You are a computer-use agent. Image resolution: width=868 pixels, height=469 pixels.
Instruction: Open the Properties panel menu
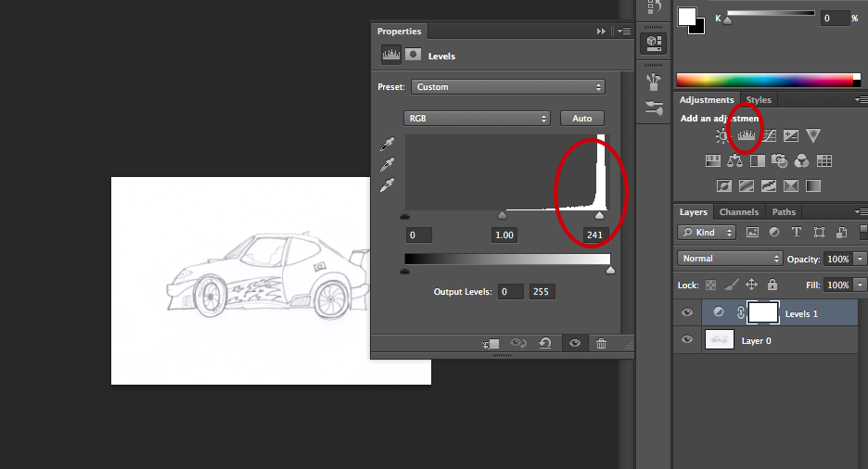[x=624, y=31]
